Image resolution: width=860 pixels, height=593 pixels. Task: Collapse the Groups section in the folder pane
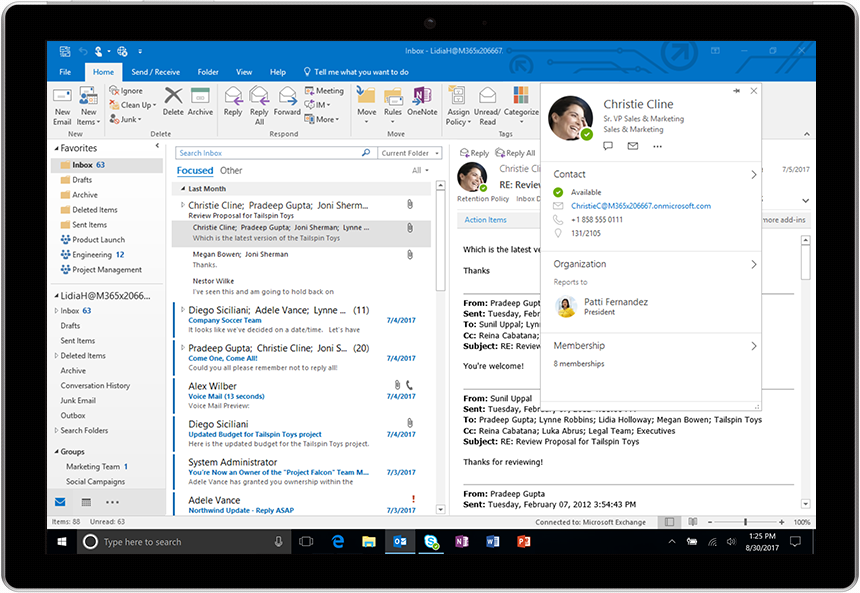coord(56,451)
